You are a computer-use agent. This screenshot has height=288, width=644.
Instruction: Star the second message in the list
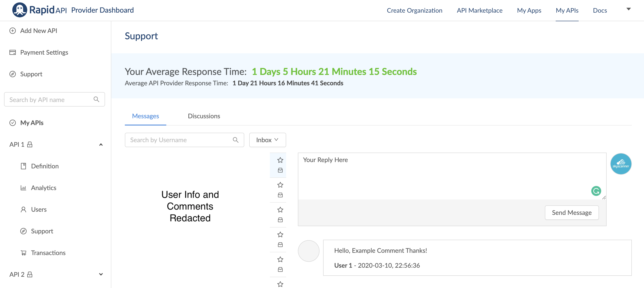[x=280, y=185]
